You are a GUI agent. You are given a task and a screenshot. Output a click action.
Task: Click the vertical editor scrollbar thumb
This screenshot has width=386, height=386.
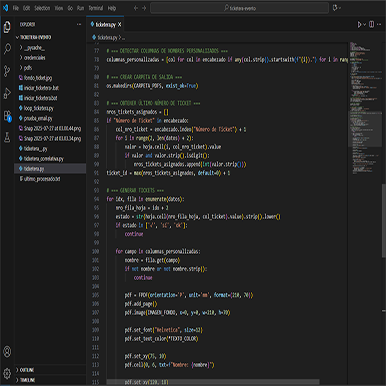pyautogui.click(x=384, y=220)
